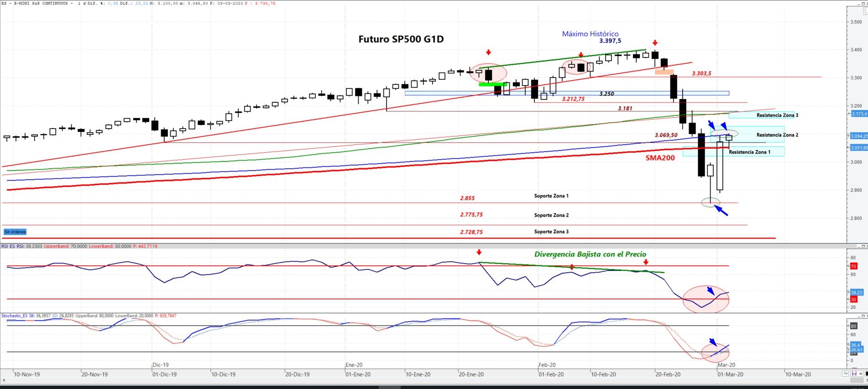
Task: Click the indicator wave icon at bottom right
Action: 845,373
